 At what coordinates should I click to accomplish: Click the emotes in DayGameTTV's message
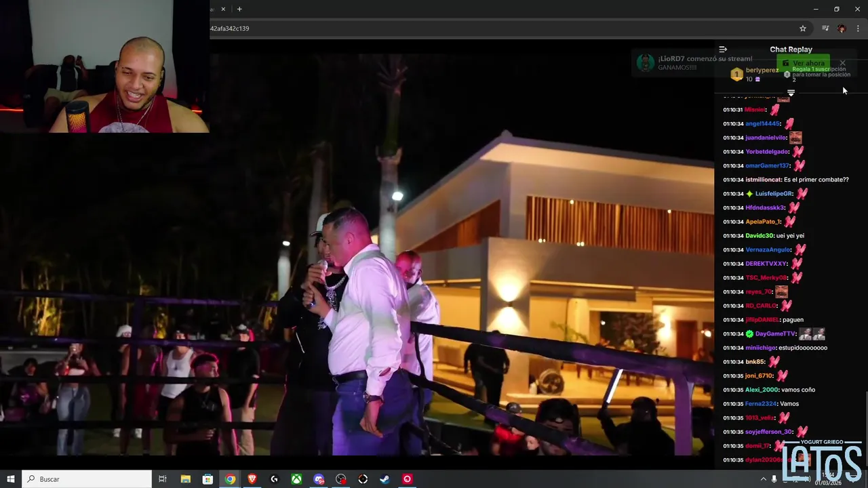(812, 334)
